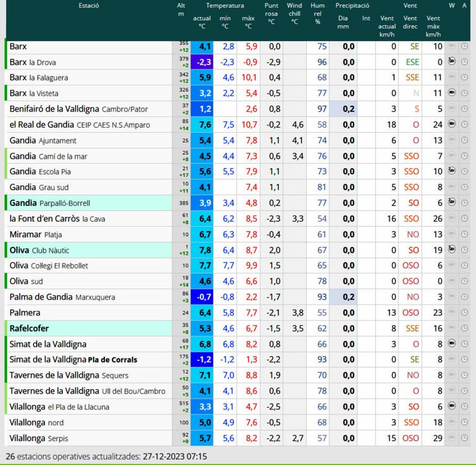Open the Miramar Platja station link
Image resolution: width=476 pixels, height=465 pixels.
35,234
